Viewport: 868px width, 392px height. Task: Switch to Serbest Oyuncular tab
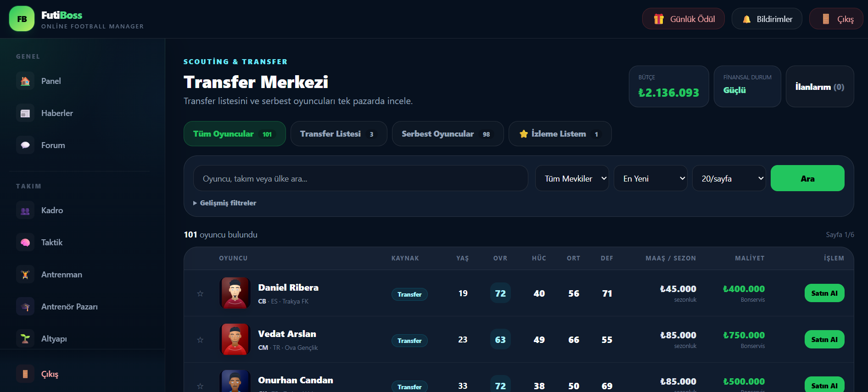coord(448,134)
